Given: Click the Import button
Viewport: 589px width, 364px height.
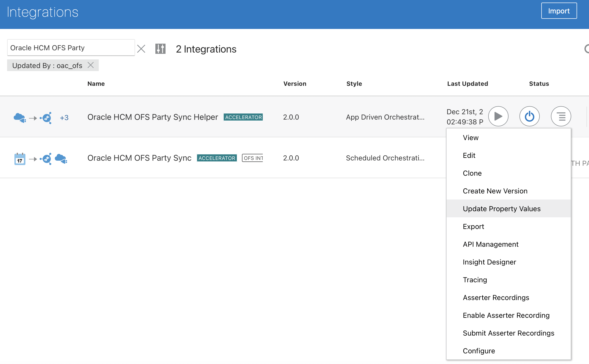Looking at the screenshot, I should point(559,11).
